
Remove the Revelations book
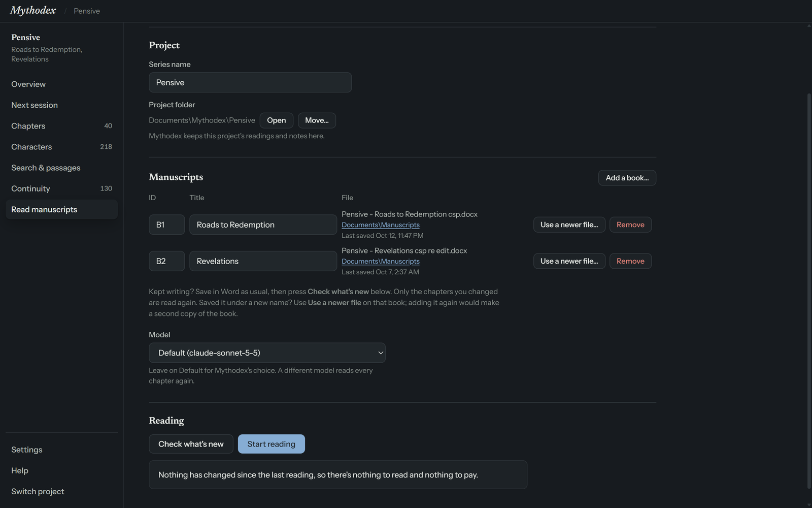(630, 261)
